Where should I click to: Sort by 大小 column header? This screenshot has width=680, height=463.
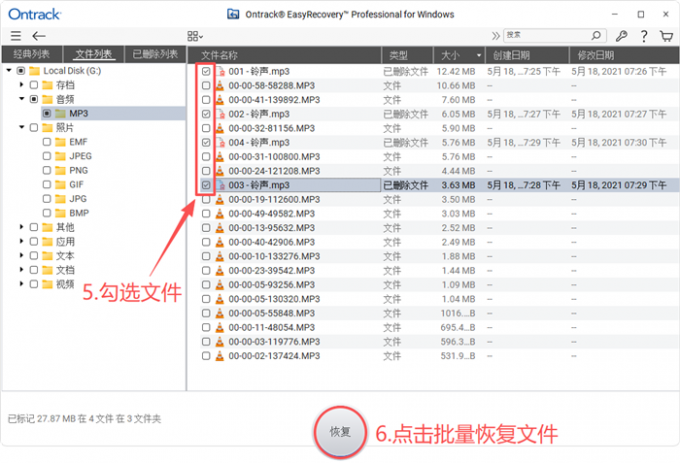[x=459, y=55]
